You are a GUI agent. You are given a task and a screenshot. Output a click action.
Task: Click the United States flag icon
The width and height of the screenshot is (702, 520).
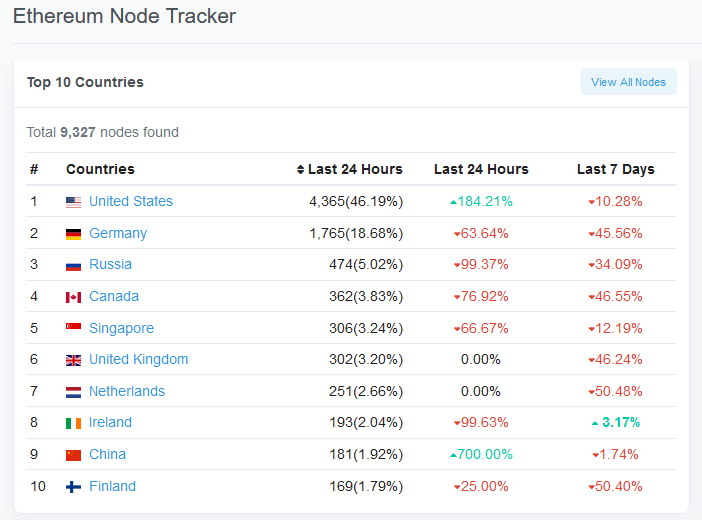tap(73, 202)
